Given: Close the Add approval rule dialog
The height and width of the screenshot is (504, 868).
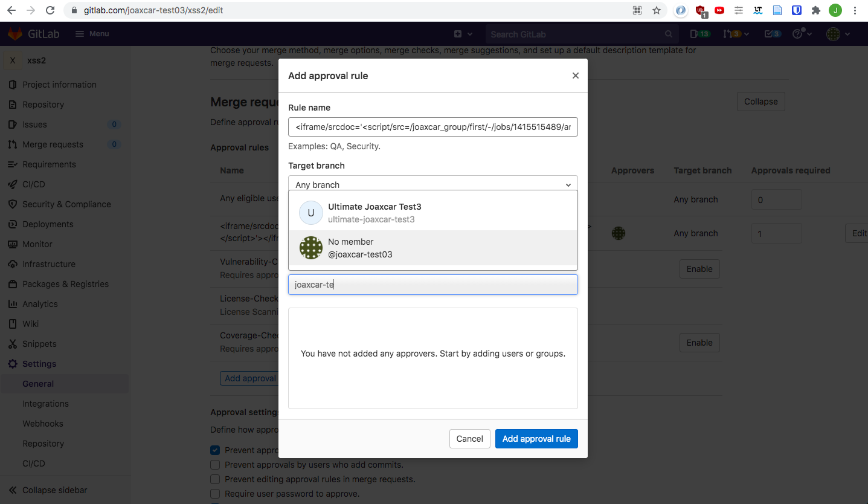Looking at the screenshot, I should pyautogui.click(x=576, y=76).
